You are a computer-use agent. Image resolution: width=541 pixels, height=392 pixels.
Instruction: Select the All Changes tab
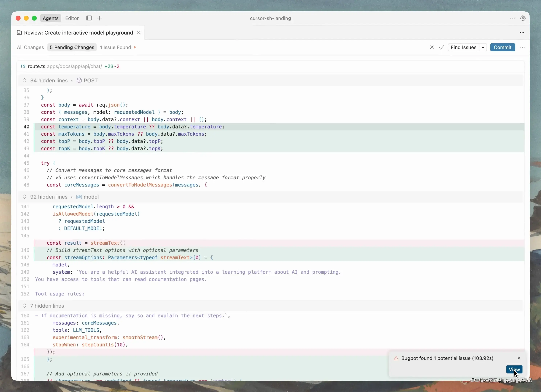click(30, 47)
